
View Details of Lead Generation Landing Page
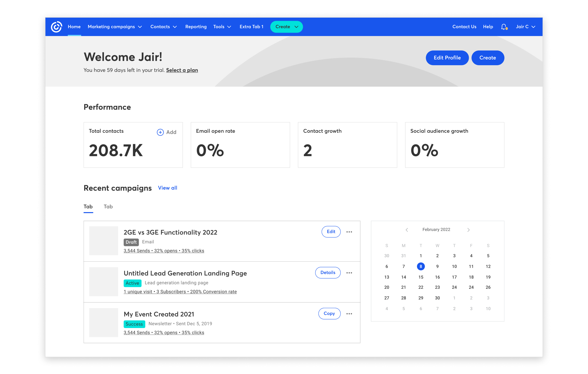click(x=328, y=272)
